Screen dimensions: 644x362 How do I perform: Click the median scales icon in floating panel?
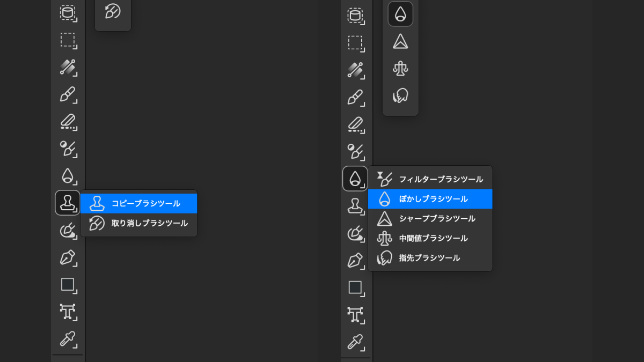tap(400, 69)
